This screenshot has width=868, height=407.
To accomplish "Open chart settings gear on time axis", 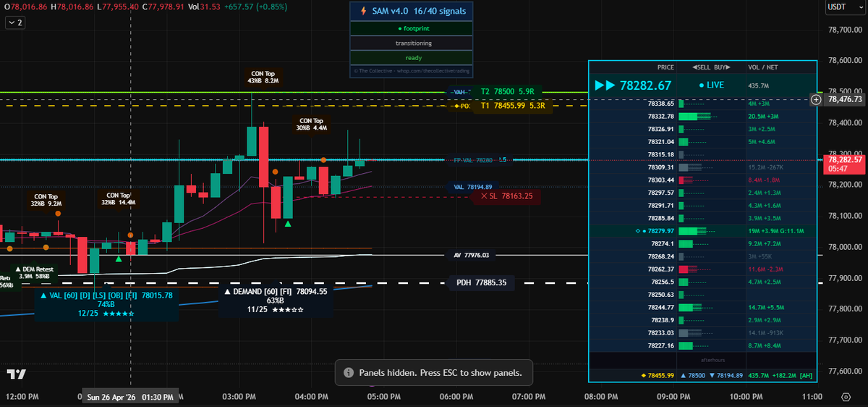I will coord(846,397).
